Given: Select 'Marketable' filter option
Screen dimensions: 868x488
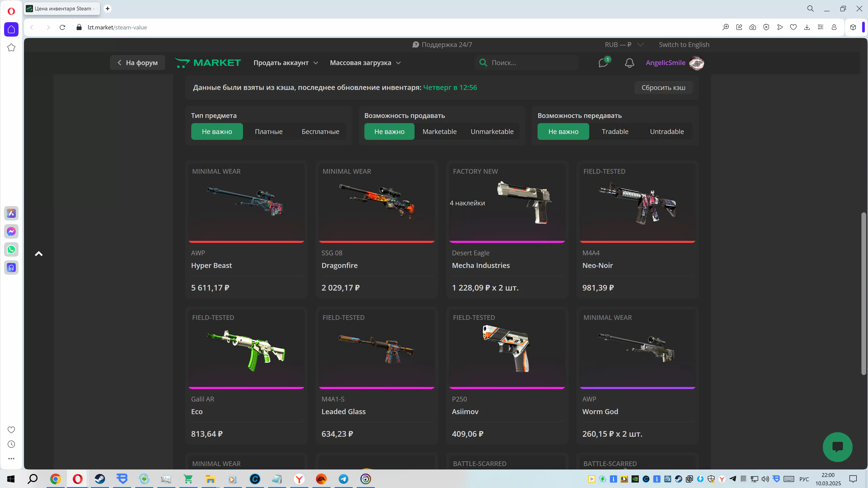Looking at the screenshot, I should 439,132.
